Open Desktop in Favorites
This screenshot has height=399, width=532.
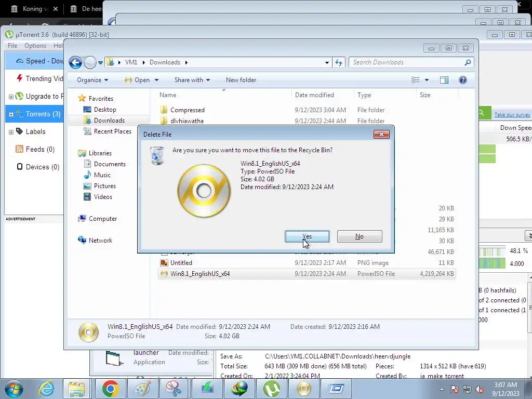pyautogui.click(x=105, y=110)
